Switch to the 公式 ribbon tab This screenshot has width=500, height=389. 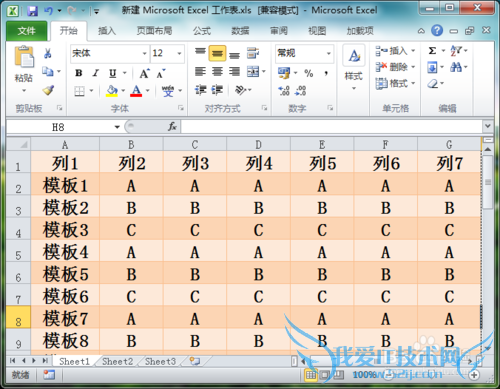202,31
